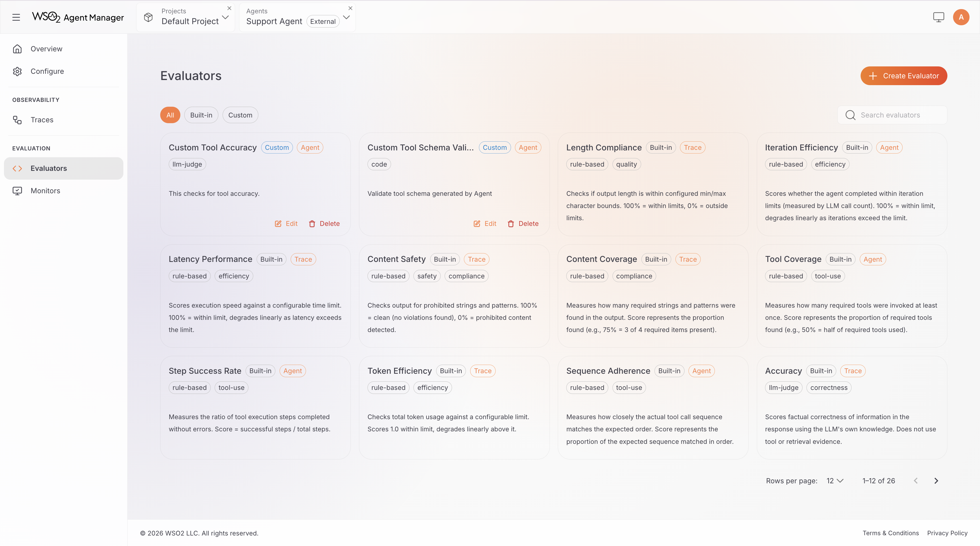Image resolution: width=980 pixels, height=546 pixels.
Task: Open the Terms & Conditions page
Action: click(890, 533)
